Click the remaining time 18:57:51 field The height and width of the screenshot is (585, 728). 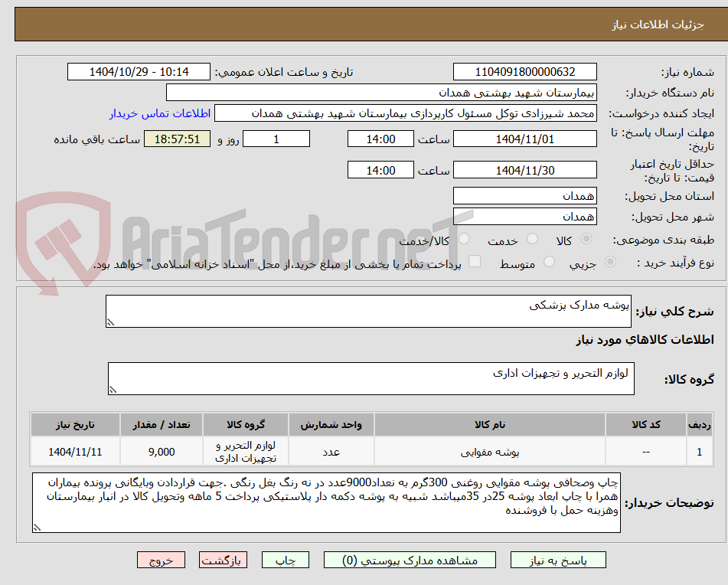pos(177,139)
